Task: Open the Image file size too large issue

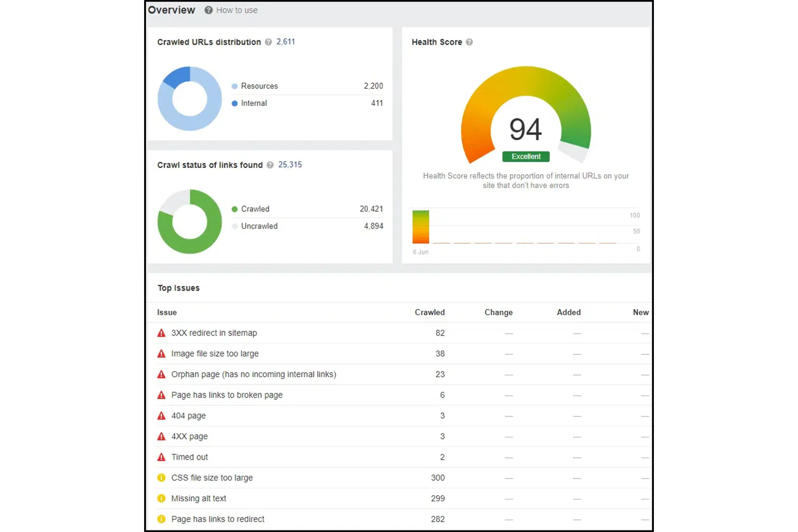Action: click(x=215, y=354)
